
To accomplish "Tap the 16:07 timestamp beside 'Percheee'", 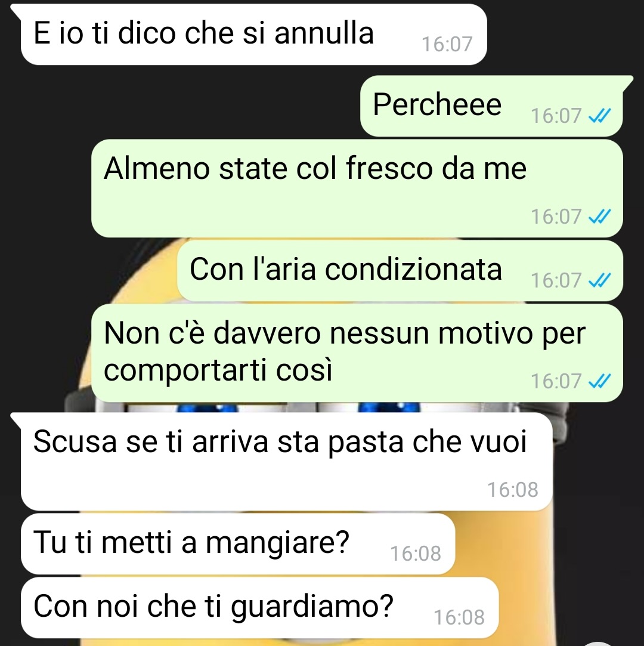I will pyautogui.click(x=556, y=116).
